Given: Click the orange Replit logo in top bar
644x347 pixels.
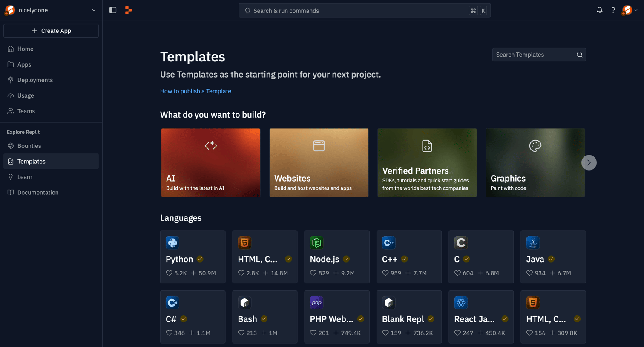Looking at the screenshot, I should [x=128, y=10].
